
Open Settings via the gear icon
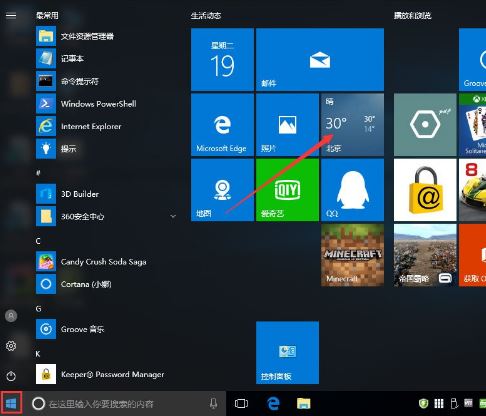pyautogui.click(x=11, y=346)
